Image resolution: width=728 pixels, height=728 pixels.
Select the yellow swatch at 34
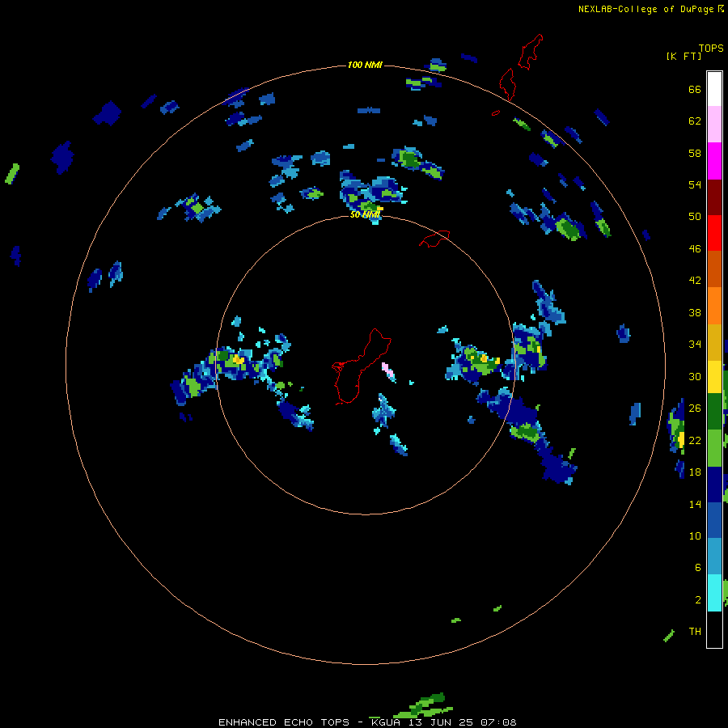pos(714,377)
